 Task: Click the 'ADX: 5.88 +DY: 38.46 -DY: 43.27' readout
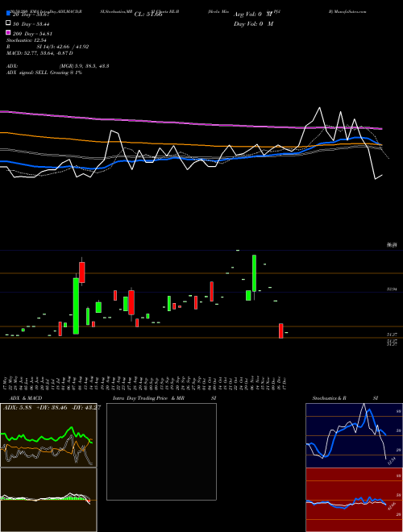click(52, 407)
